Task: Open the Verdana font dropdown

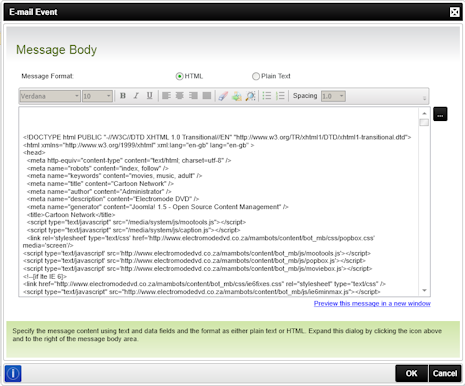Action: click(50, 96)
